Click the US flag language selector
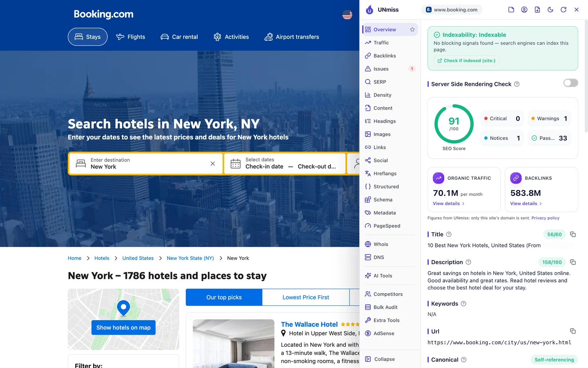 [347, 15]
